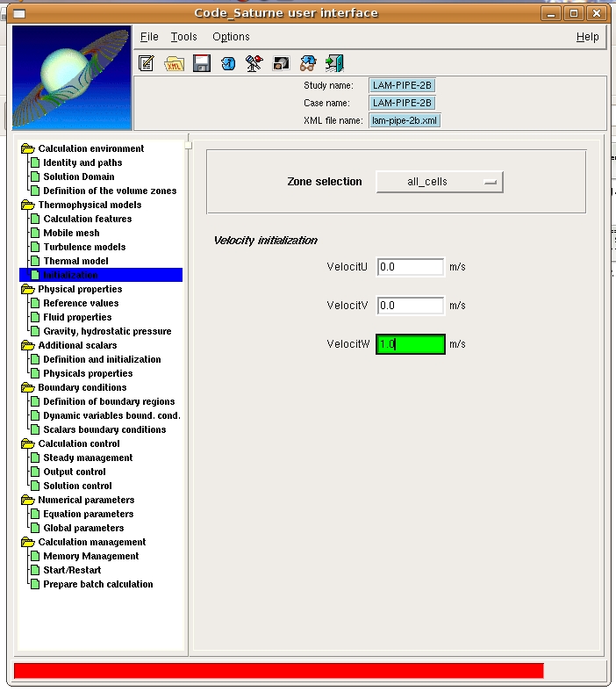Select Output control tree item
616x692 pixels.
coord(74,472)
